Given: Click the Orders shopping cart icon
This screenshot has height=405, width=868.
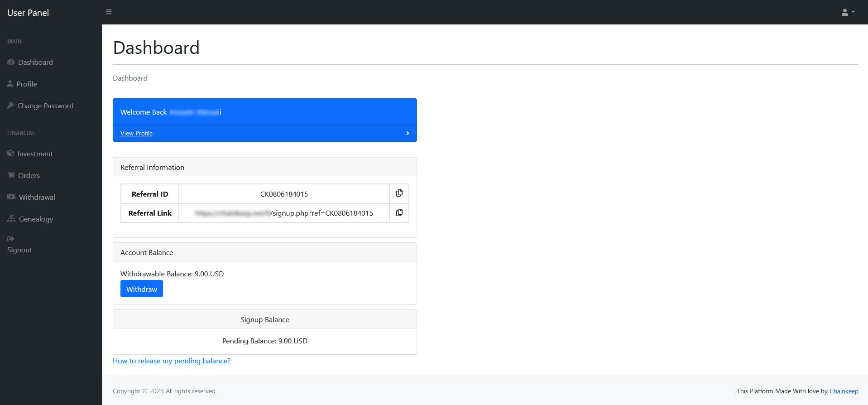Looking at the screenshot, I should [x=11, y=175].
